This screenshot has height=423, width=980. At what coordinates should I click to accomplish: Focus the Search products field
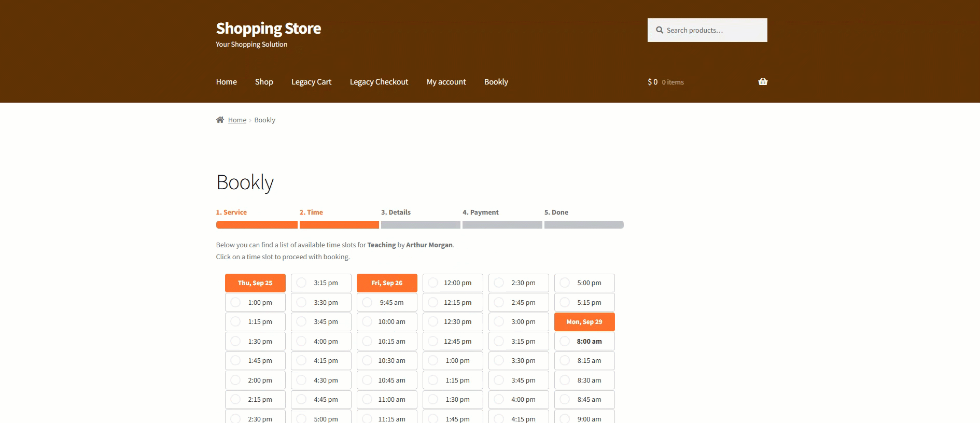(x=713, y=30)
